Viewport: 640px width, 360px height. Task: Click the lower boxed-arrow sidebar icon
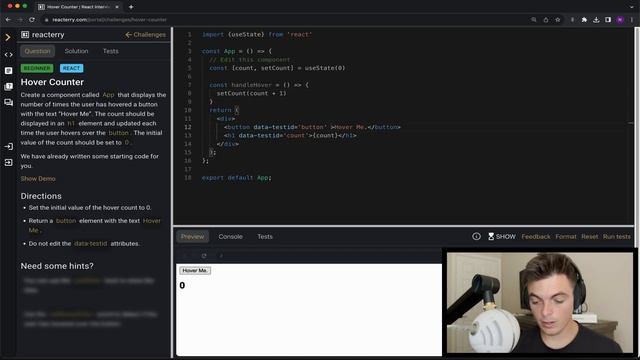coord(8,162)
